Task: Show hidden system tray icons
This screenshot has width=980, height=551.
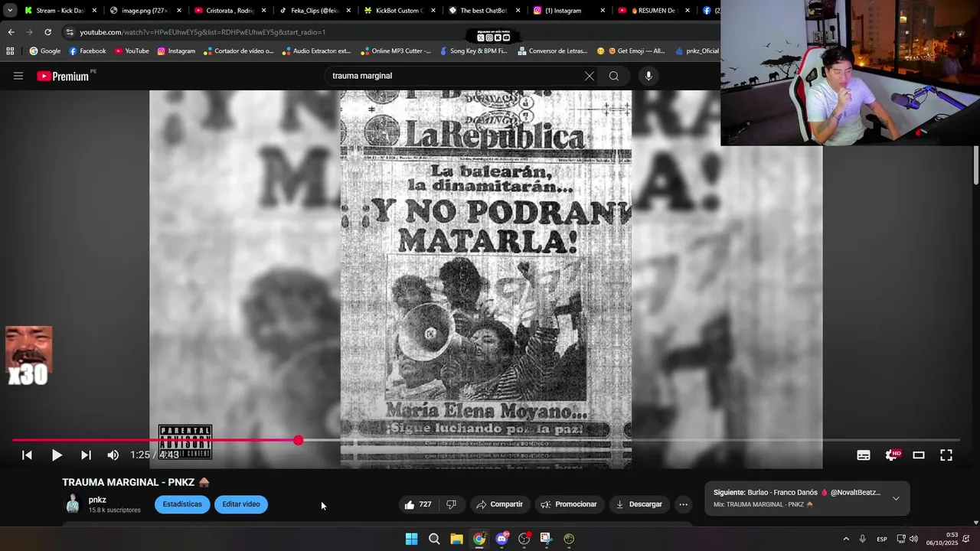Action: [x=846, y=539]
